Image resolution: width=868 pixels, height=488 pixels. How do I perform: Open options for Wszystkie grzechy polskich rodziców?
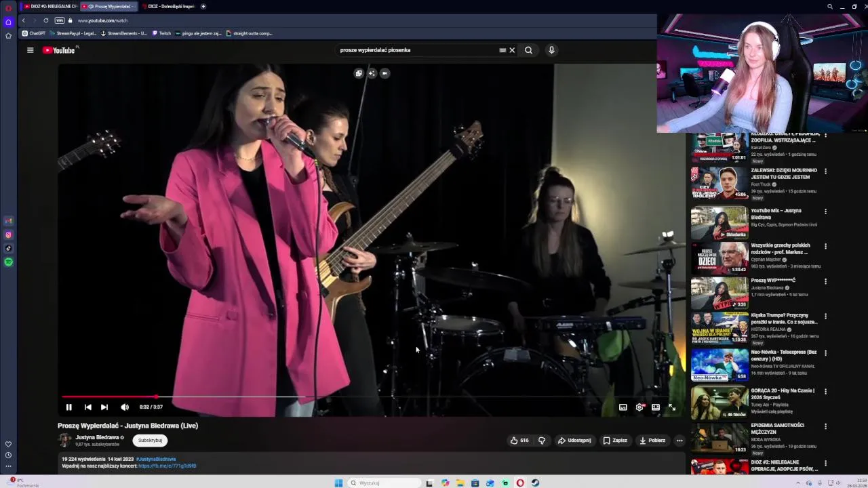(x=825, y=247)
